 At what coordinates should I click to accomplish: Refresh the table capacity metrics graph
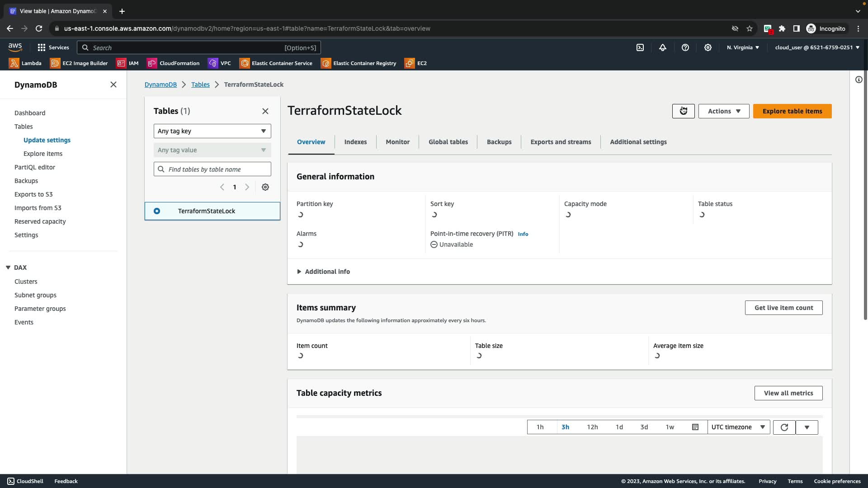pos(784,427)
